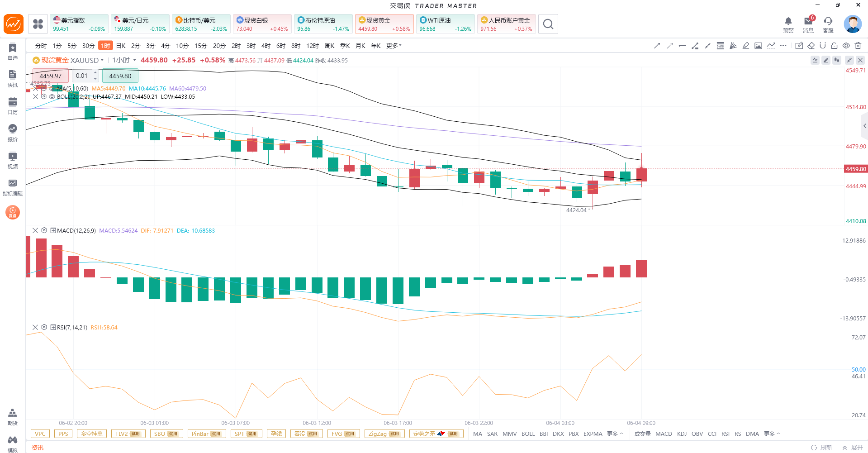Click the 刷新 refresh button

[821, 448]
